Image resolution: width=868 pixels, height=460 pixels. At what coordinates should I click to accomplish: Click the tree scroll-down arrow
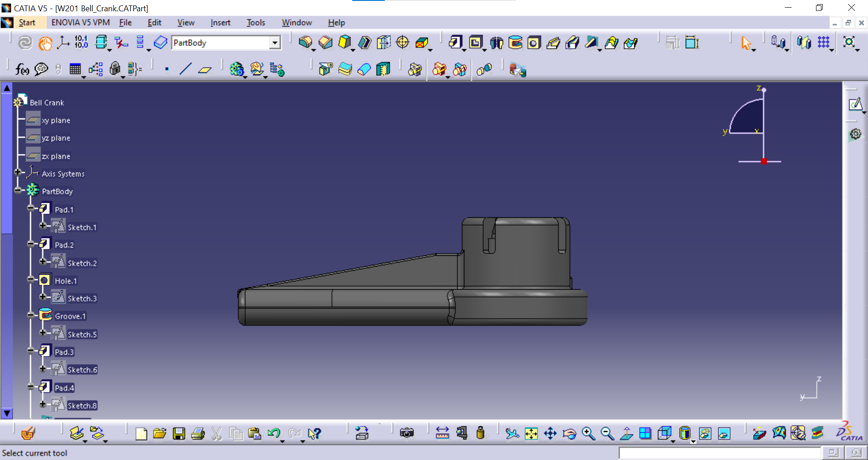pos(7,413)
